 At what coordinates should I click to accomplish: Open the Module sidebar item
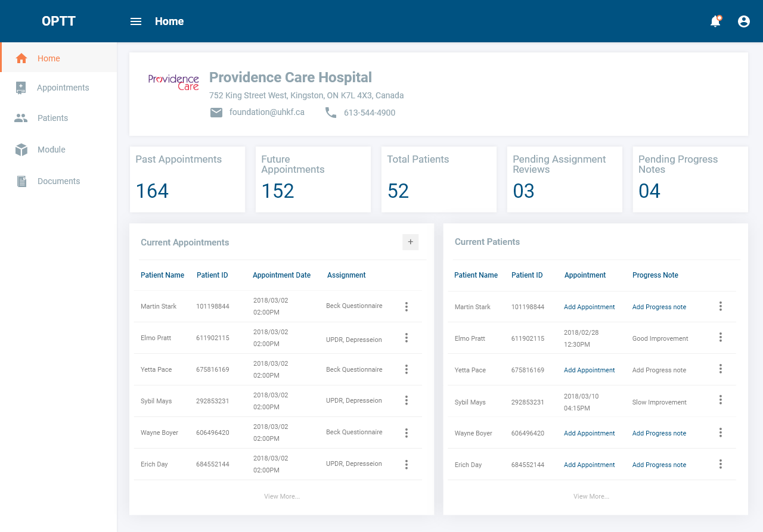(x=51, y=150)
